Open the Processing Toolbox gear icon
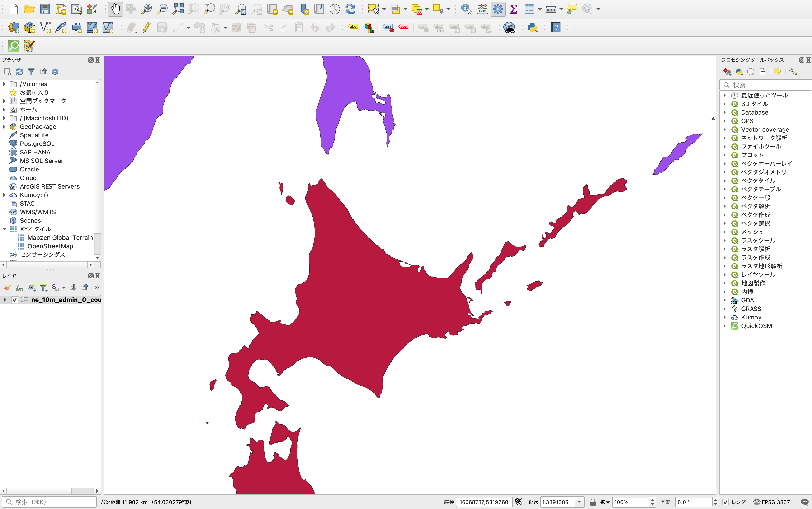812x509 pixels. point(498,9)
